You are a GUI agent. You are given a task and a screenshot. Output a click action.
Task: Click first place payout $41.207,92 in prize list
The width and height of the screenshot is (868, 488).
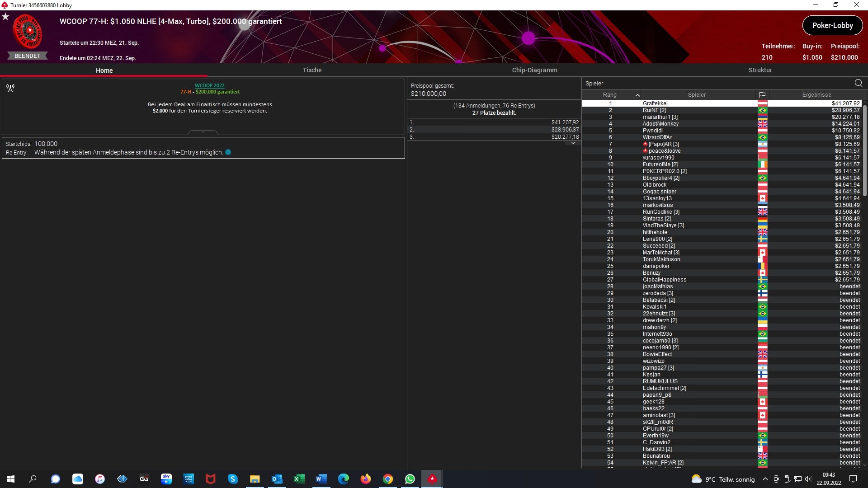point(565,122)
